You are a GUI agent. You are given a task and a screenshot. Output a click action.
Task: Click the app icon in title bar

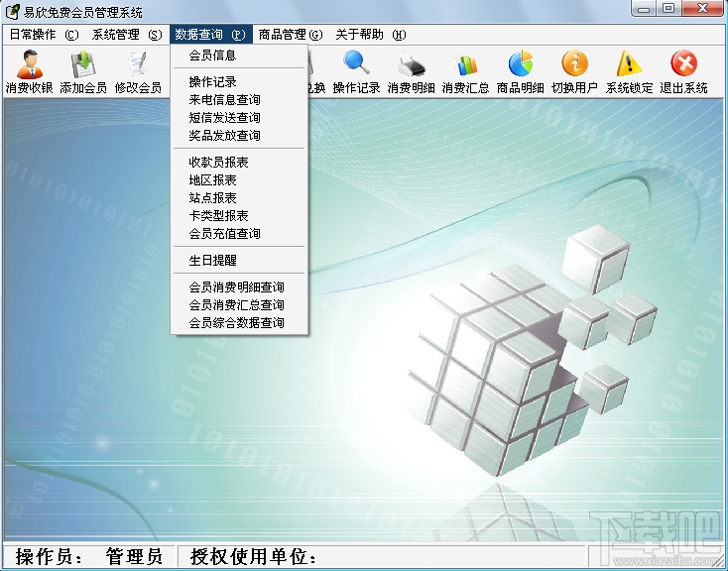[12, 11]
